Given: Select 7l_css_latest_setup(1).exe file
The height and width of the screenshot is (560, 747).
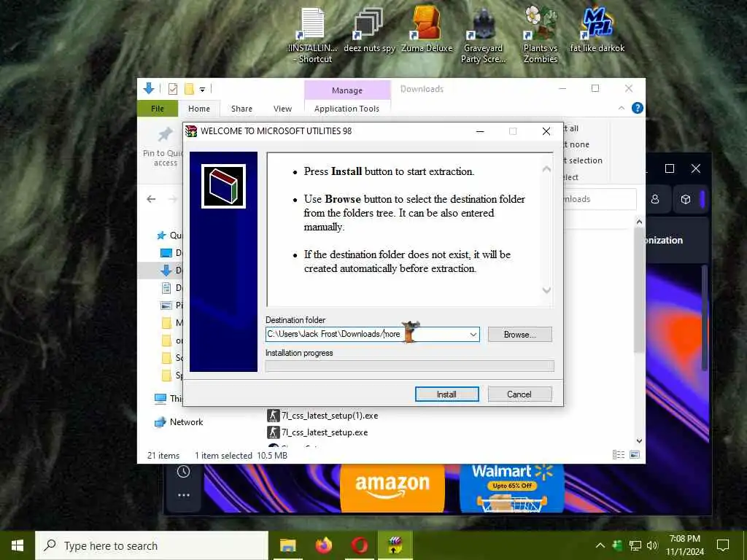Looking at the screenshot, I should pyautogui.click(x=322, y=416).
